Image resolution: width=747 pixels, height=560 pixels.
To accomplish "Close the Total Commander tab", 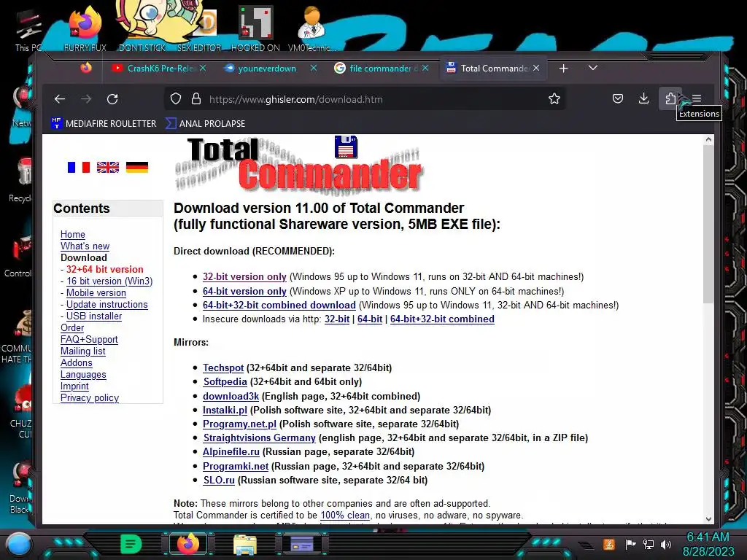I will tap(536, 69).
